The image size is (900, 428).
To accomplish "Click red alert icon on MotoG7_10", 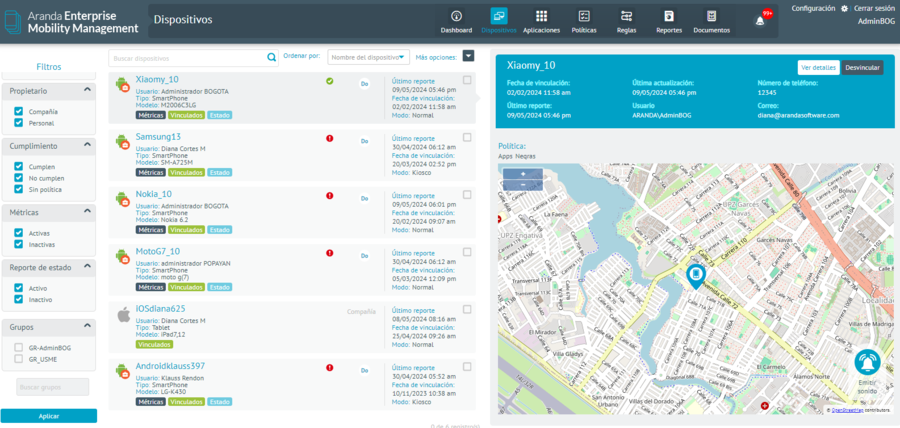I will coord(329,252).
